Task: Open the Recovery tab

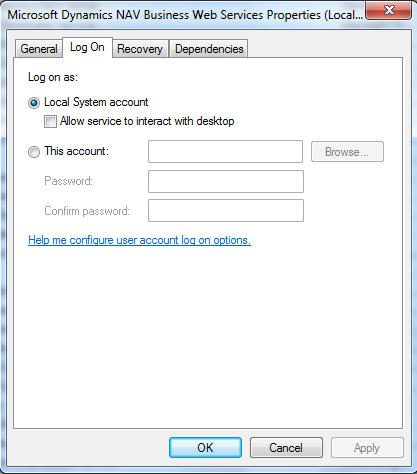Action: pos(140,49)
